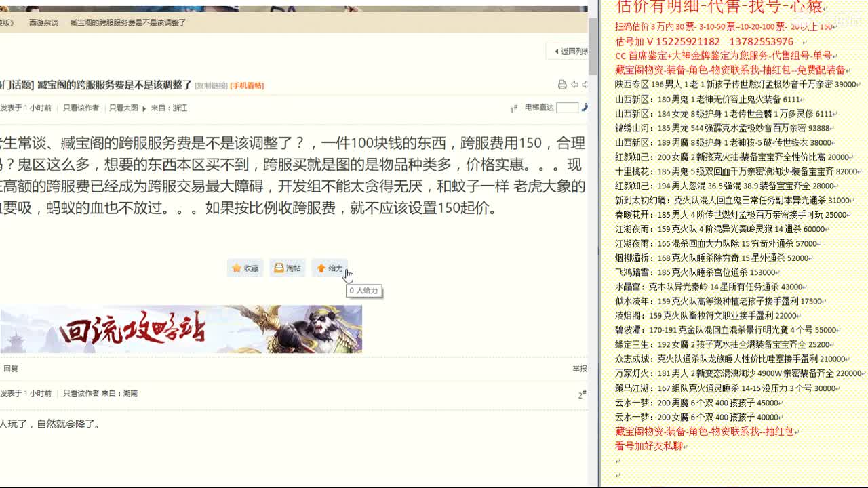Click 只看该作者 in the second post from 湖南
Viewport: 868px width, 488px height.
pos(81,393)
